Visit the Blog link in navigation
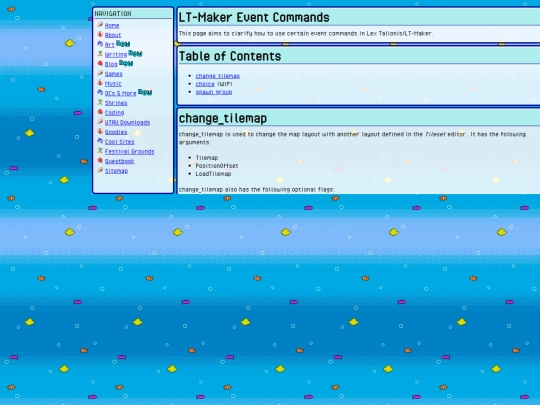Screen dimensions: 540x405 tap(111, 64)
